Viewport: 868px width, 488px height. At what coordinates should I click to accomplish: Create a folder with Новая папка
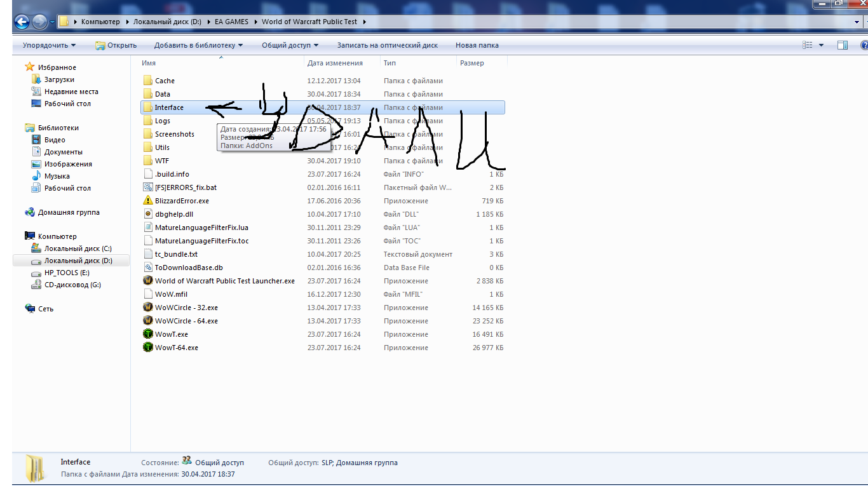coord(477,45)
